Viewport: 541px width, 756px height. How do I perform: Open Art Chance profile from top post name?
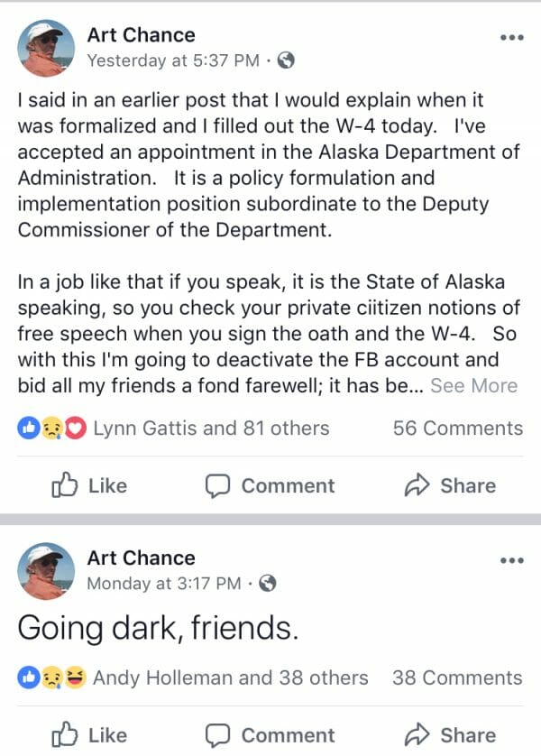coord(141,35)
